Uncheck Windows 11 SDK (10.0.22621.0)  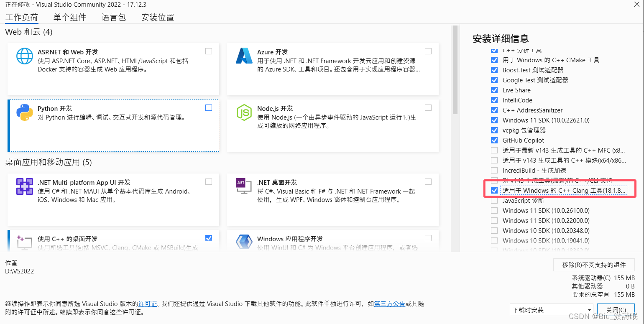[494, 120]
